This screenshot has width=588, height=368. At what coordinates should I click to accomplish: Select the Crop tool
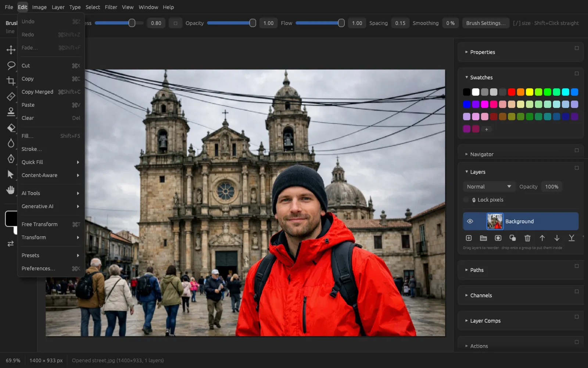(11, 81)
